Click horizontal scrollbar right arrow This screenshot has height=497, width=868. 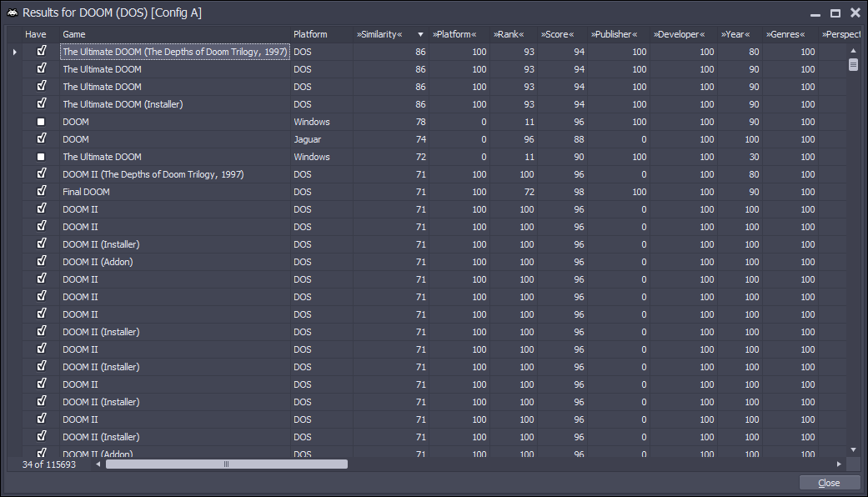point(839,464)
